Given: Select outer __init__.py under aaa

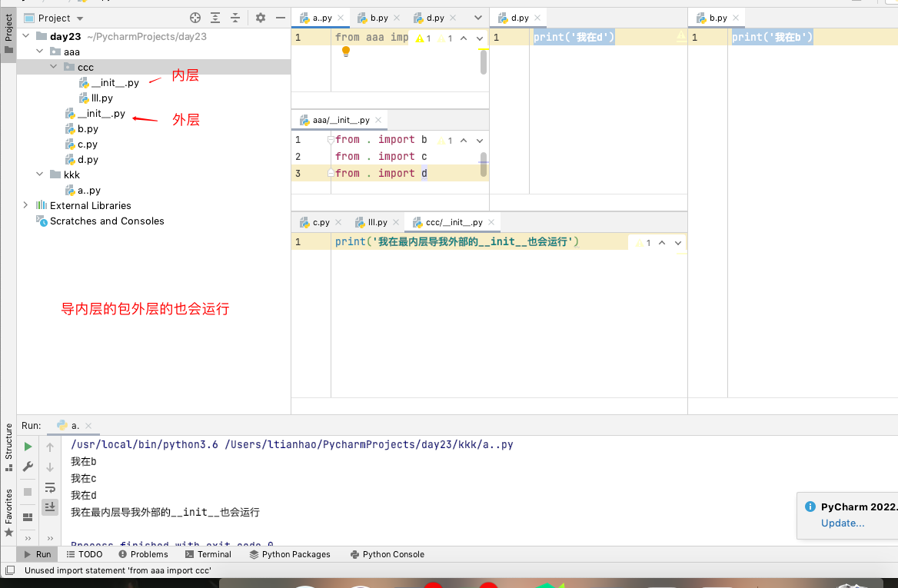Looking at the screenshot, I should tap(95, 113).
